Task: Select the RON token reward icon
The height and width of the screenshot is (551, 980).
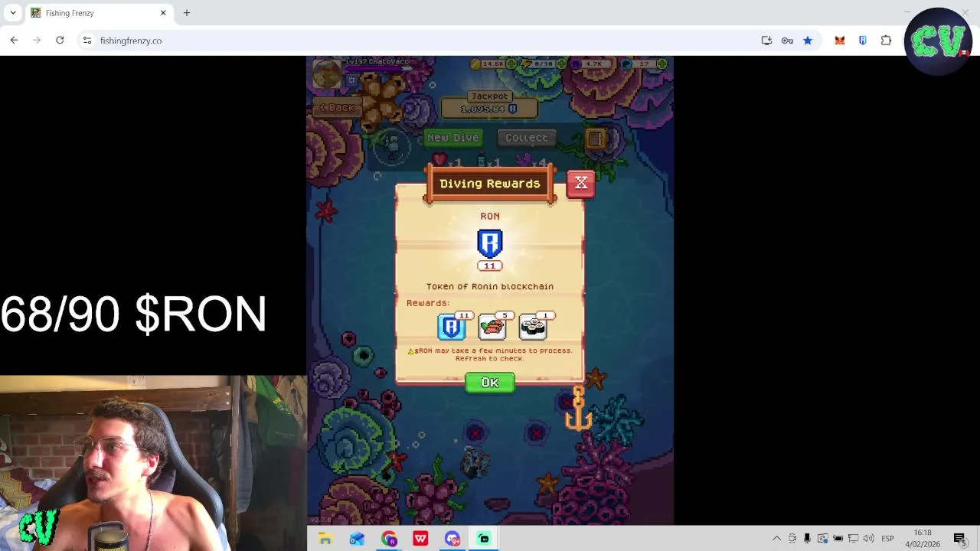Action: click(451, 327)
